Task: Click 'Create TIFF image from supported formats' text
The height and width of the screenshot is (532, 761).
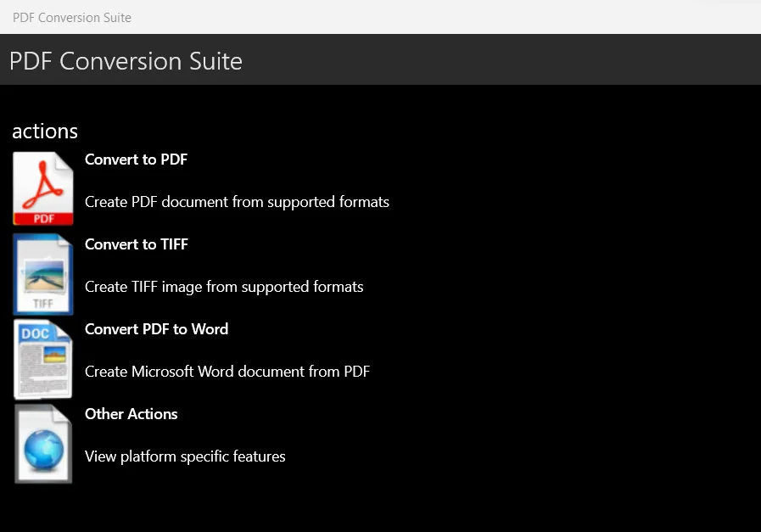Action: pyautogui.click(x=224, y=287)
